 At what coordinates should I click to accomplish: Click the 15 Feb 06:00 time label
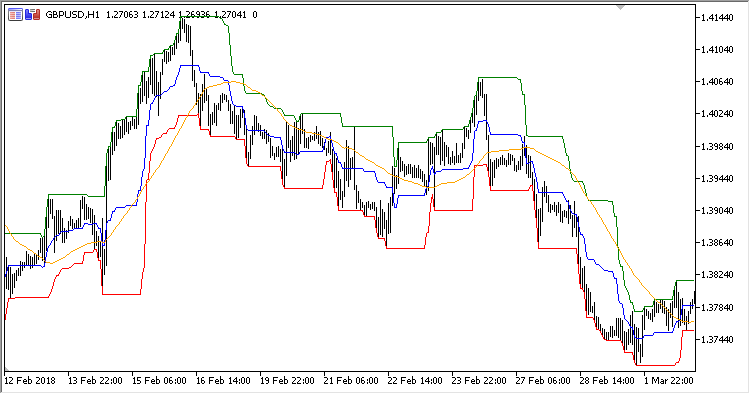pyautogui.click(x=159, y=381)
